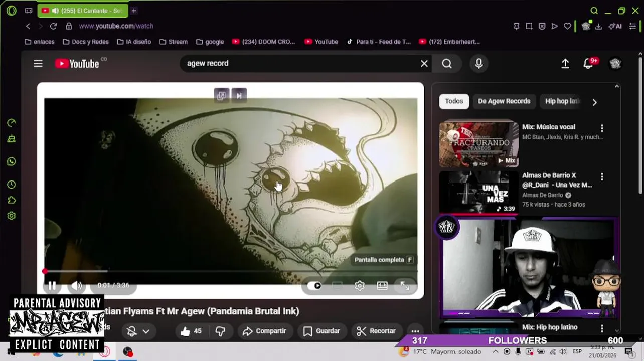Open the Stream bookmarks folder
644x361 pixels.
[174, 42]
